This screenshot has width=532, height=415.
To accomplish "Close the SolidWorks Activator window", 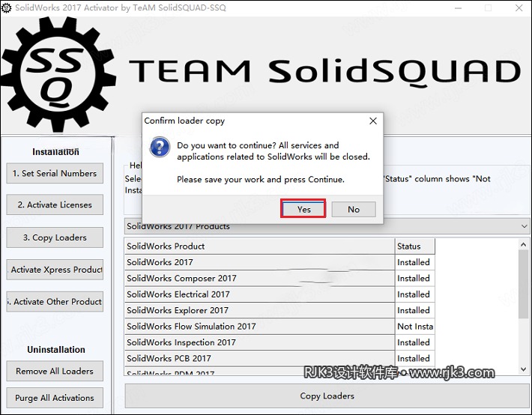I will (519, 7).
